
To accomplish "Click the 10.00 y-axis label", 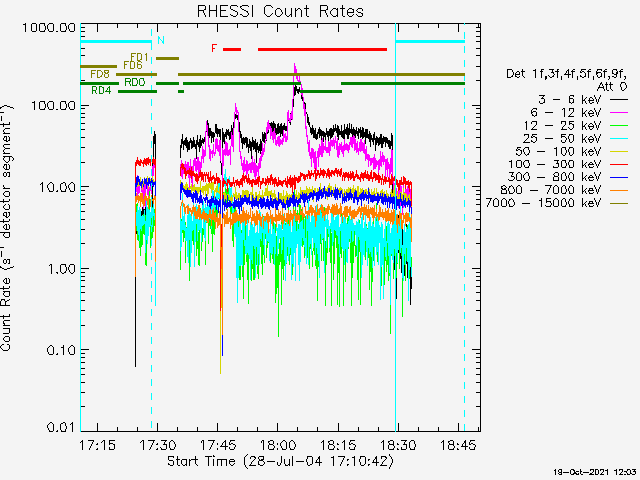I will (57, 187).
